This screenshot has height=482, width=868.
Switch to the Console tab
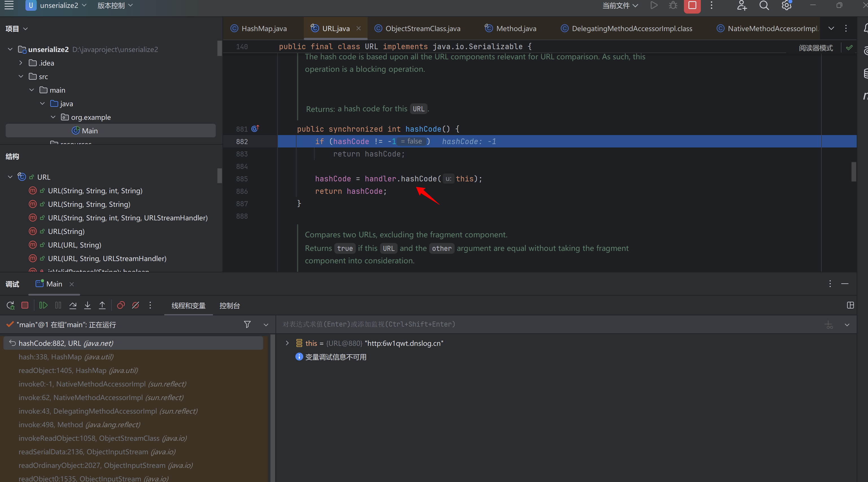point(230,306)
